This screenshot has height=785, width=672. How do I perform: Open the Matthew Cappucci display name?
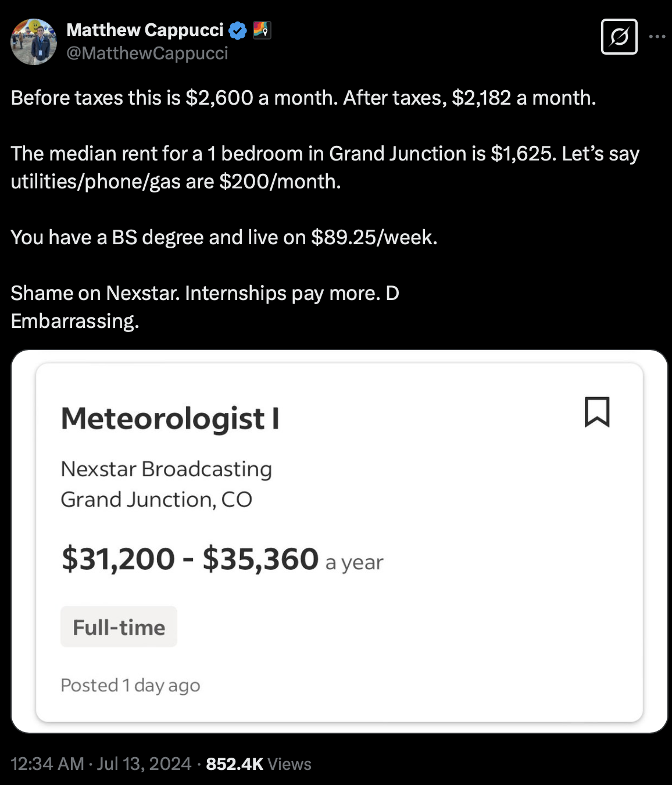click(145, 30)
